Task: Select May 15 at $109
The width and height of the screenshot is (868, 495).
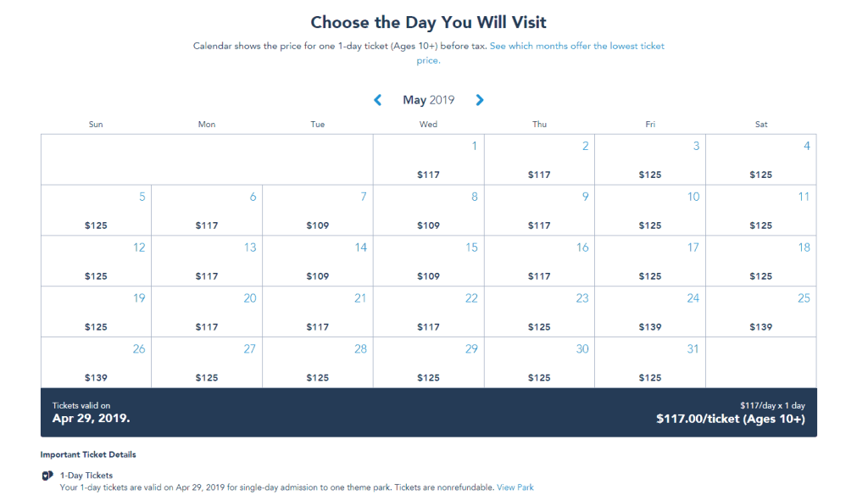Action: [x=428, y=261]
